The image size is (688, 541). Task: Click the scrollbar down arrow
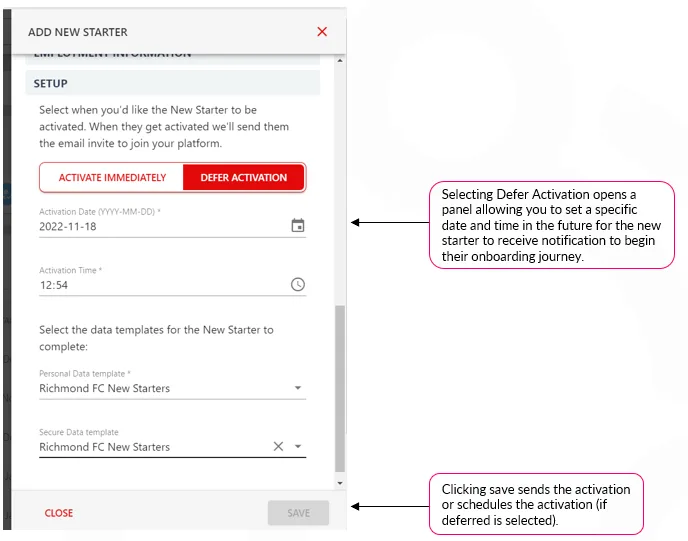(x=340, y=483)
